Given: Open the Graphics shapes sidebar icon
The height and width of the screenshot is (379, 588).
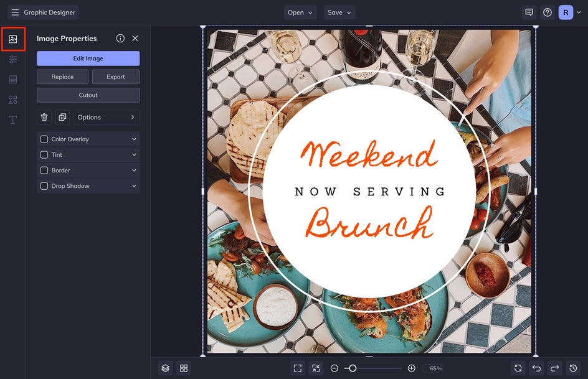Looking at the screenshot, I should click(13, 100).
